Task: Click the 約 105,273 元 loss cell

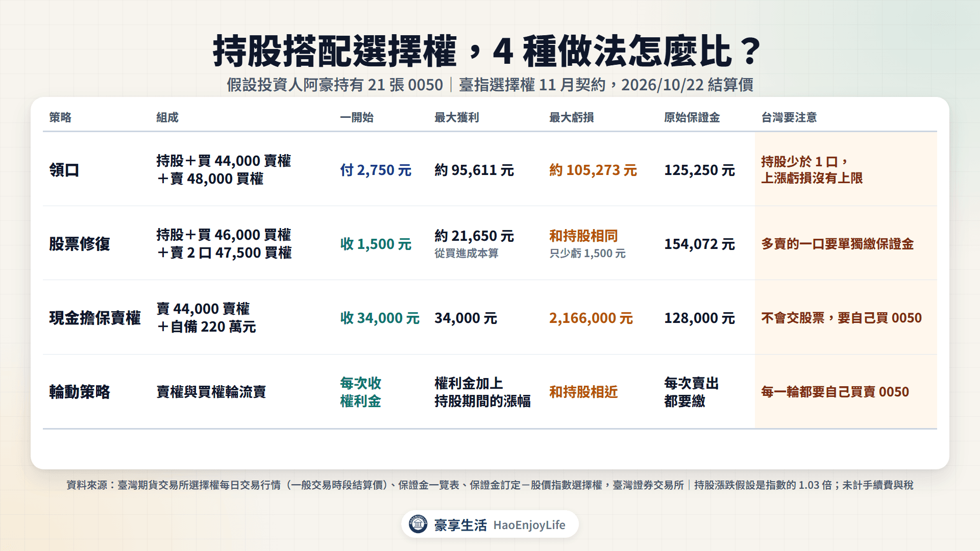Action: 593,170
